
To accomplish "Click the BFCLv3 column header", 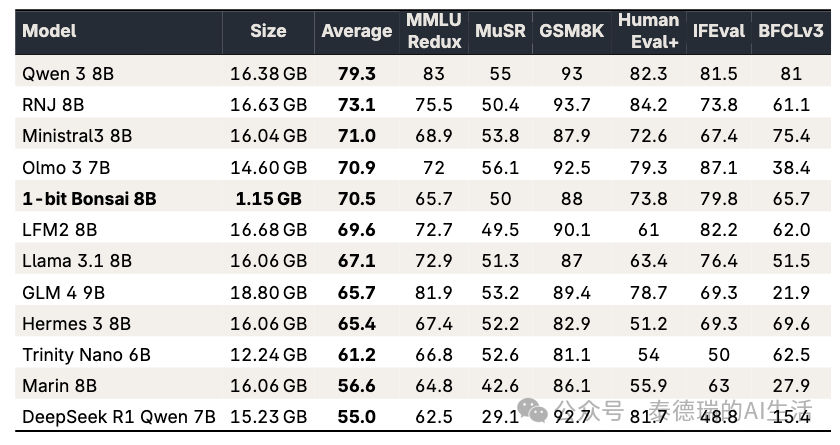I will click(x=793, y=31).
